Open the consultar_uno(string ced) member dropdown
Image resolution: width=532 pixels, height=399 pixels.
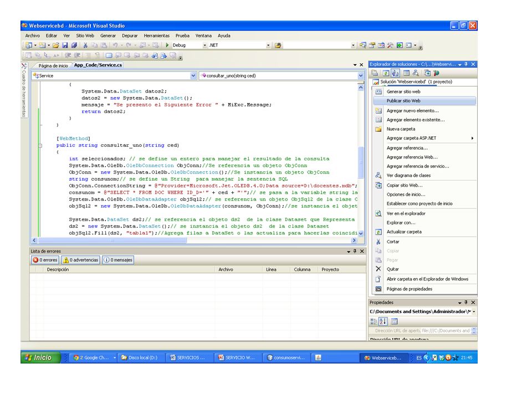(360, 76)
